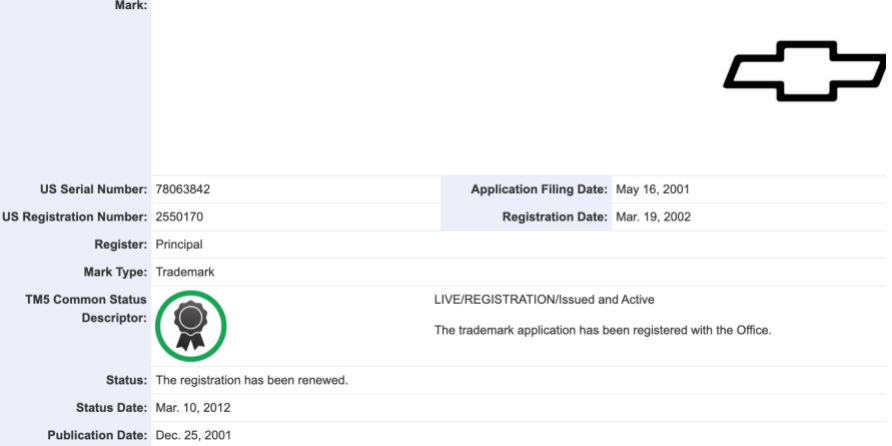
Task: Click the Status label
Action: click(x=126, y=380)
